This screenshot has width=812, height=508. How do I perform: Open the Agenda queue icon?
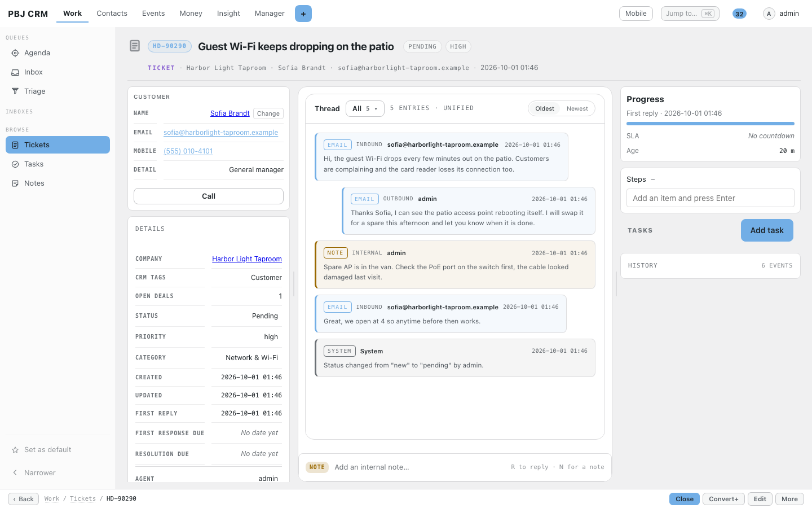[15, 53]
